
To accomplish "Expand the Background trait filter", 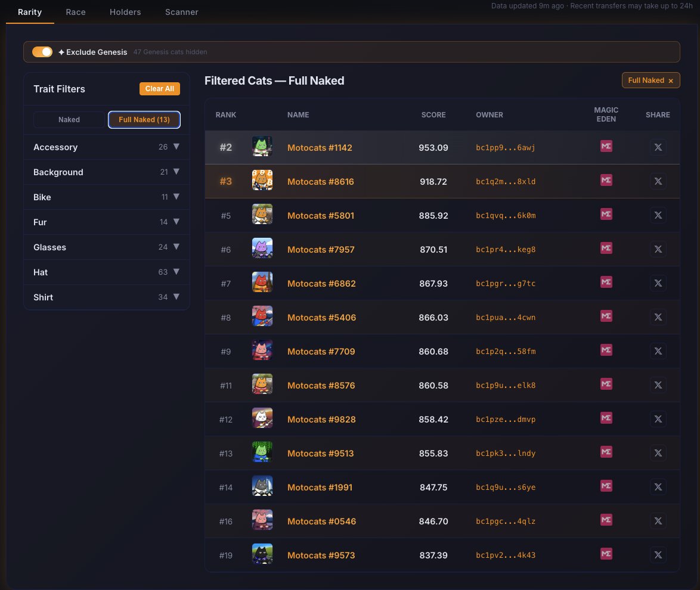I will 106,172.
